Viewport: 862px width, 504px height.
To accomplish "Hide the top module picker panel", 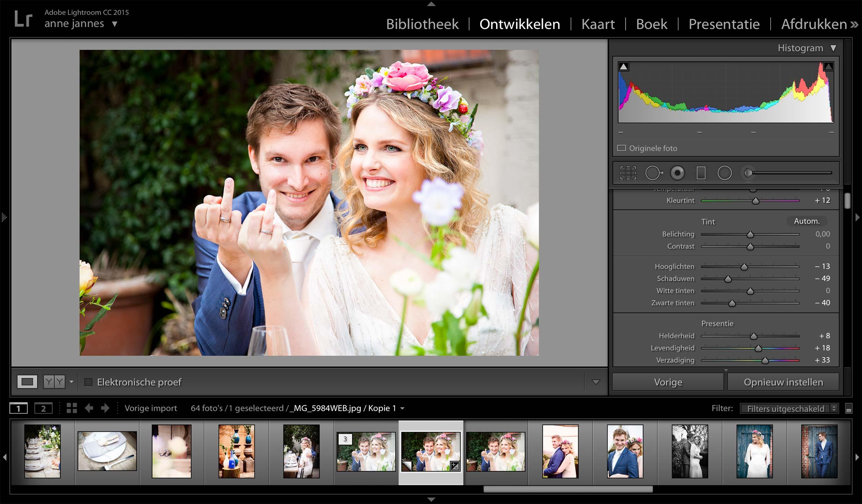I will click(x=431, y=4).
